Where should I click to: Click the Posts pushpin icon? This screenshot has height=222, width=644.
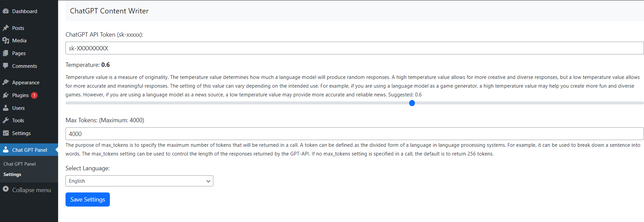click(5, 28)
